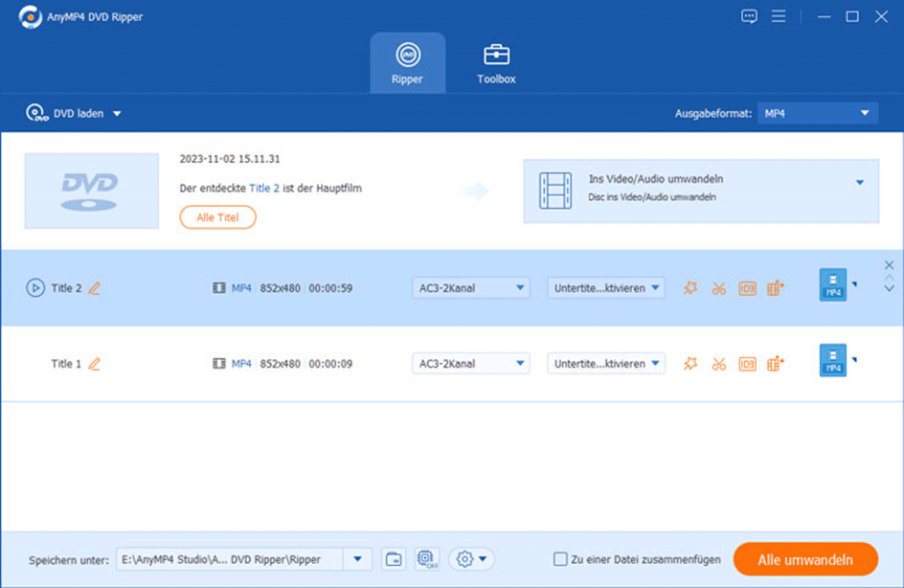The width and height of the screenshot is (904, 588).
Task: Click the 2023-11-02 15.11.31 disc name
Action: coord(230,159)
